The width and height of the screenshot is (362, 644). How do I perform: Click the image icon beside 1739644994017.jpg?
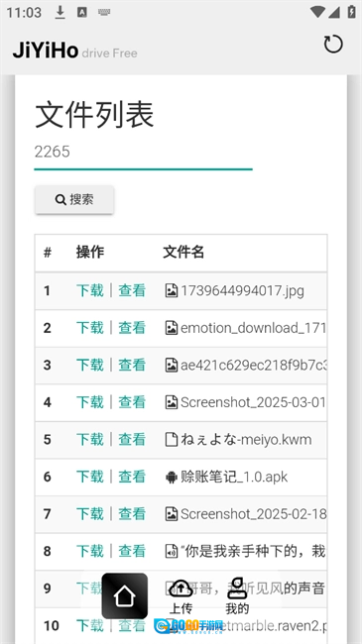coord(172,290)
